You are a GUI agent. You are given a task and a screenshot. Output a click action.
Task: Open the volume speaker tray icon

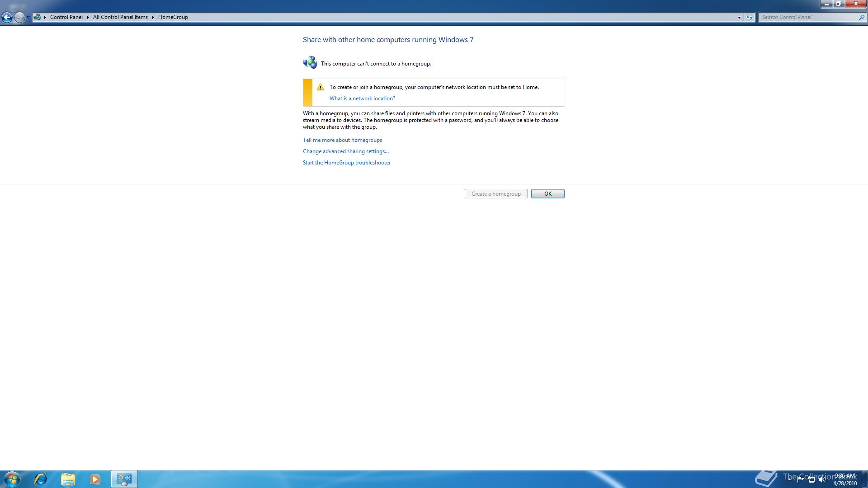(822, 479)
